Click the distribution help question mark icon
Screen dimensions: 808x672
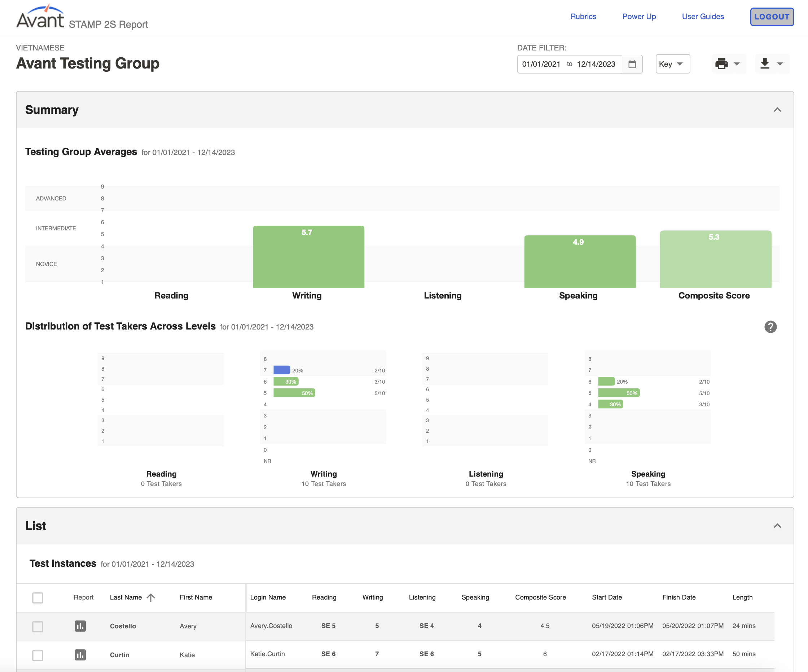click(770, 327)
